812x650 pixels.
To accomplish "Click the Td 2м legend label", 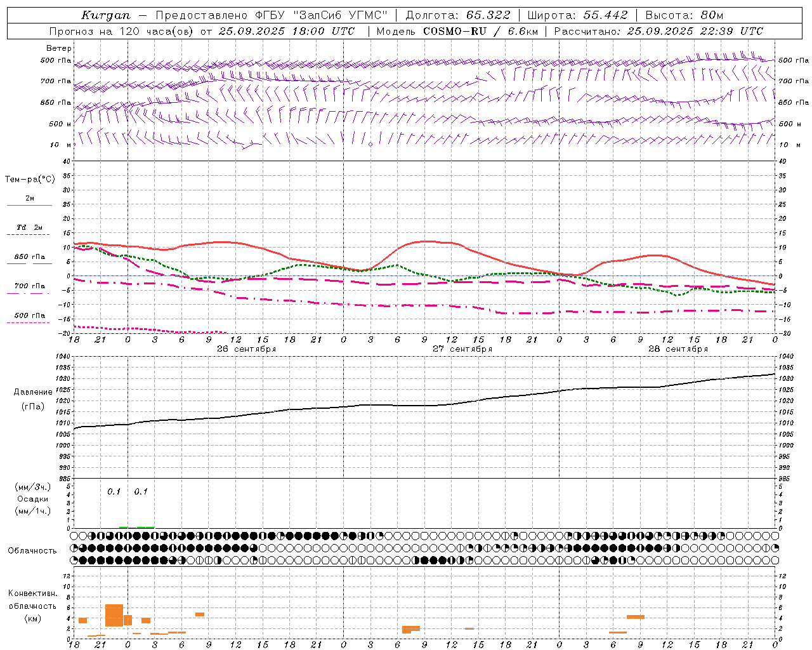I will click(x=29, y=227).
